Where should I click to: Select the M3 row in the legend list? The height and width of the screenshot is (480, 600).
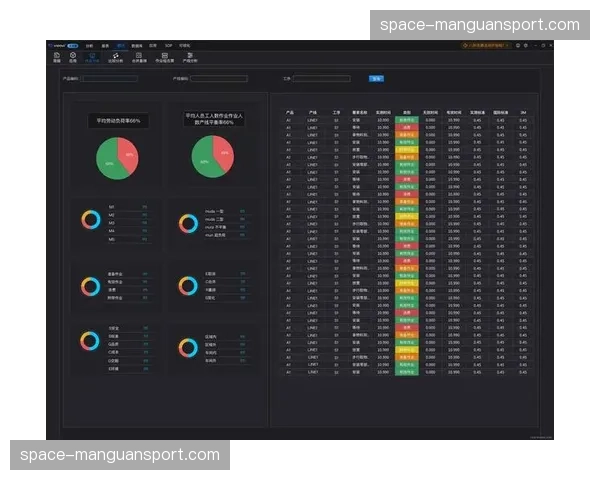tap(112, 223)
